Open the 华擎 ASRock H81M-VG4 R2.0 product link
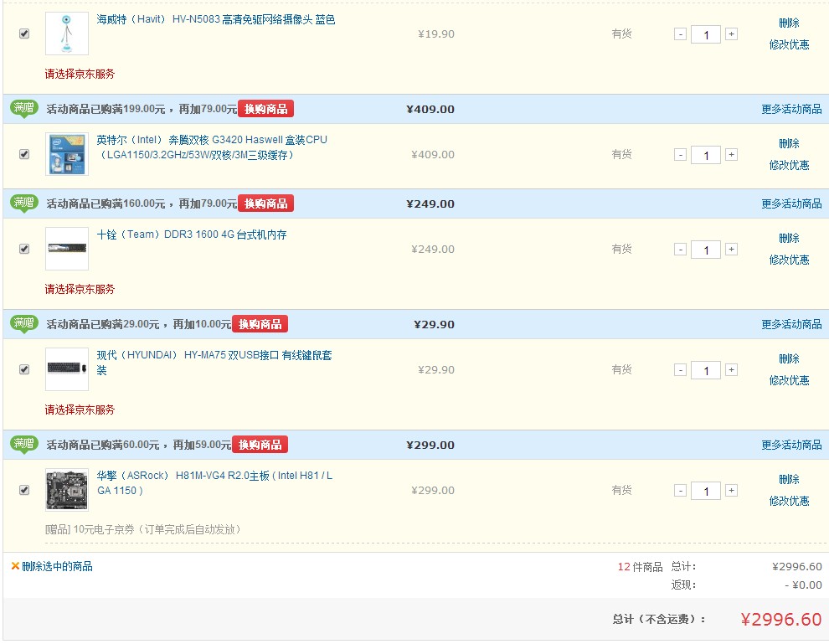829x644 pixels. [x=214, y=483]
